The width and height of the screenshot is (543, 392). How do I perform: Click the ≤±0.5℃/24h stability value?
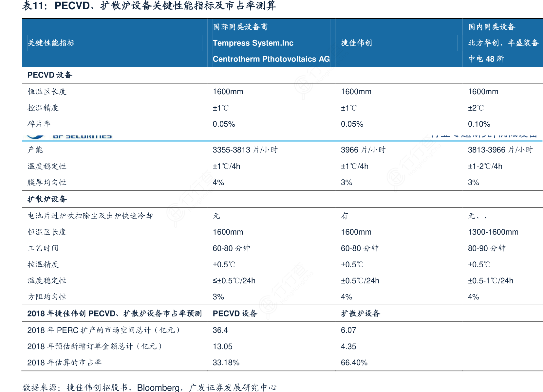tap(234, 281)
